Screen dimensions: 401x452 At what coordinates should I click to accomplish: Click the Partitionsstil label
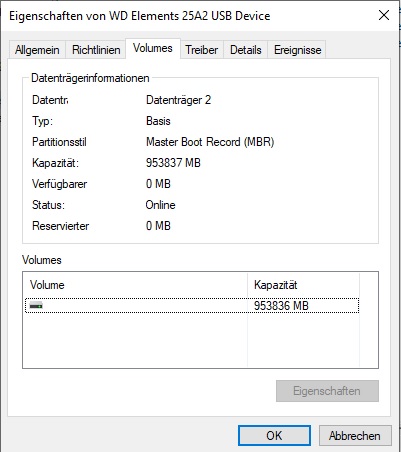[59, 142]
